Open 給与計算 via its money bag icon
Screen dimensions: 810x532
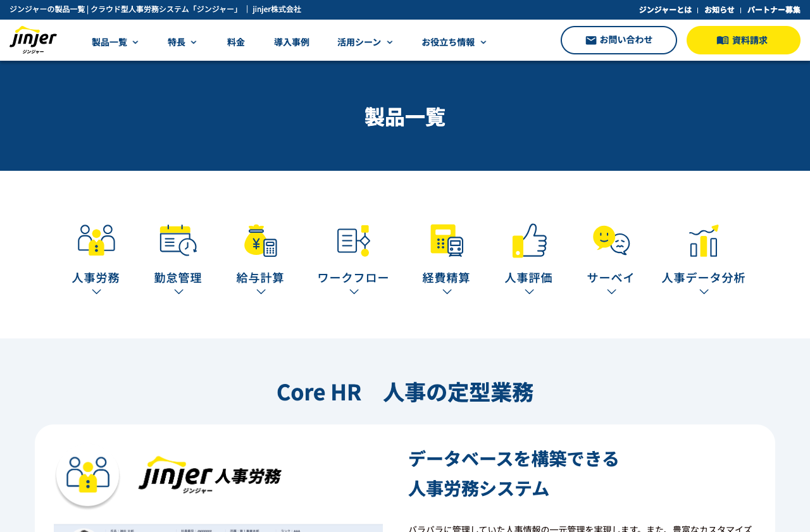click(x=260, y=239)
